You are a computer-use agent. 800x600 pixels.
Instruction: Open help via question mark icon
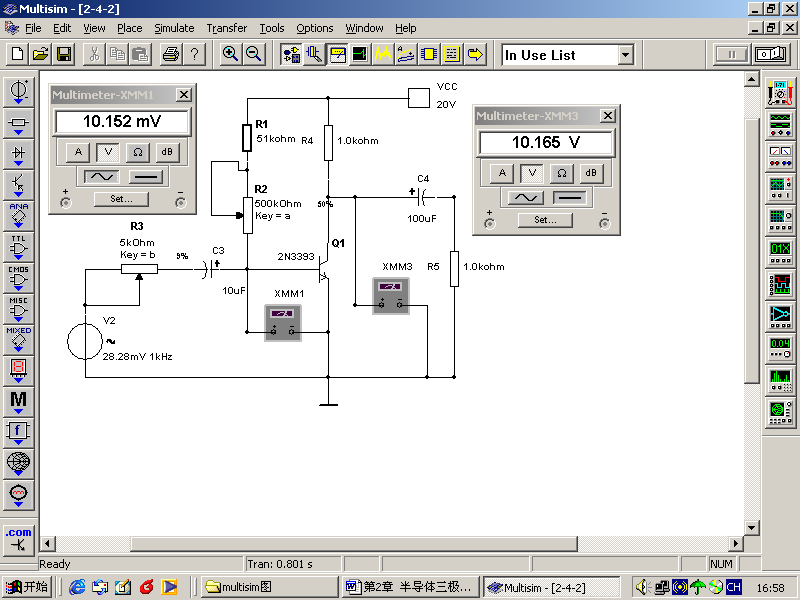pyautogui.click(x=194, y=54)
